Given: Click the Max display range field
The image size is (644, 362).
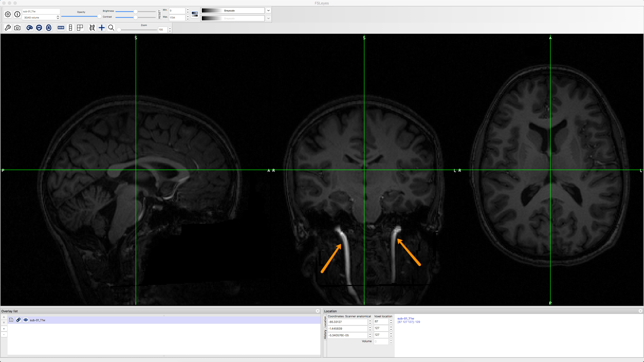Looking at the screenshot, I should [177, 17].
